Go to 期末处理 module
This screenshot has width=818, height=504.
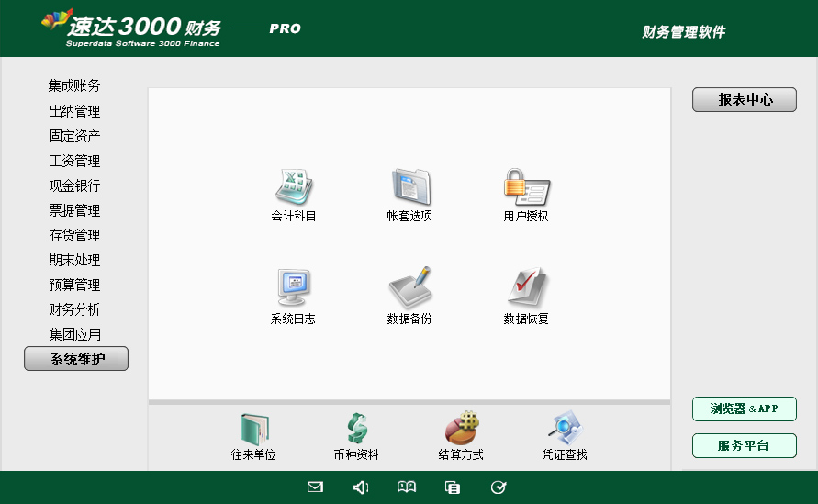pyautogui.click(x=74, y=260)
